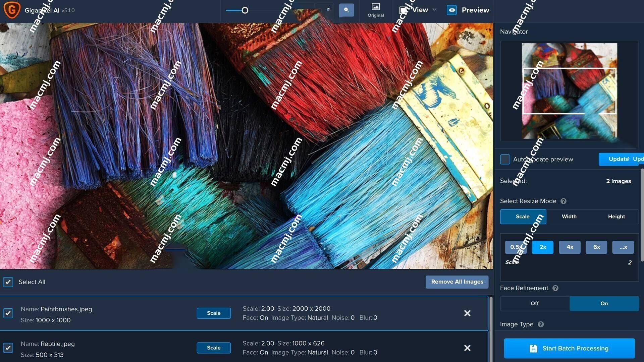
Task: Click the Height resize mode icon
Action: click(x=616, y=216)
